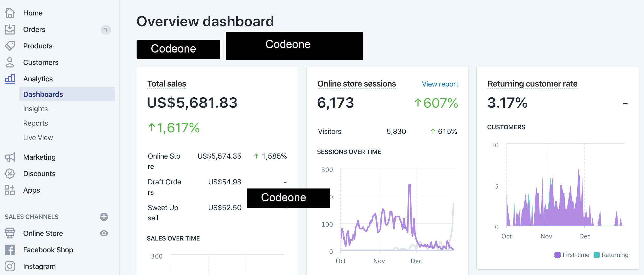Click the Products tag icon

(x=10, y=46)
